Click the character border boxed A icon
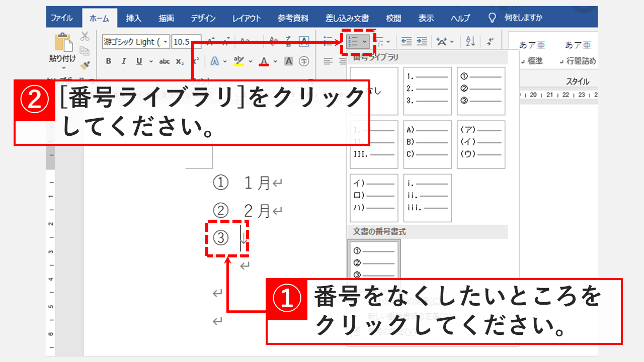The height and width of the screenshot is (362, 644). coord(304,41)
